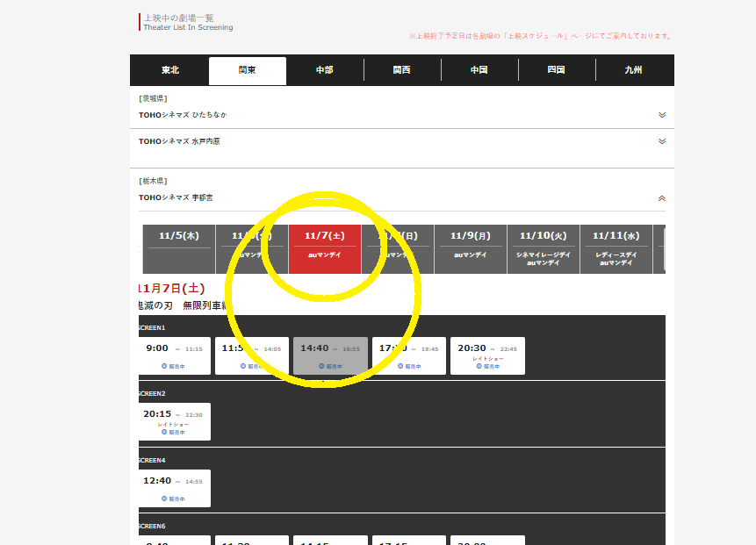This screenshot has width=756, height=545.
Task: Expand the TOHOシネマズ ひたちなか schedule chevron
Action: [662, 115]
